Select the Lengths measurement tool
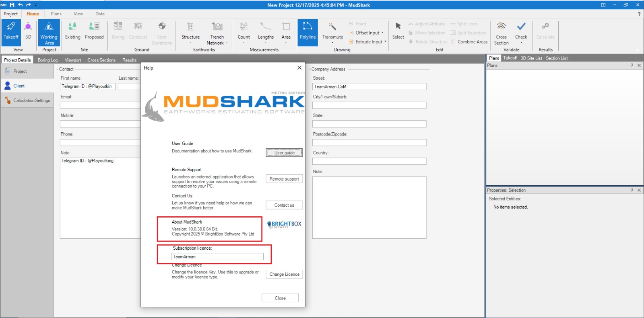The image size is (644, 318). tap(266, 32)
